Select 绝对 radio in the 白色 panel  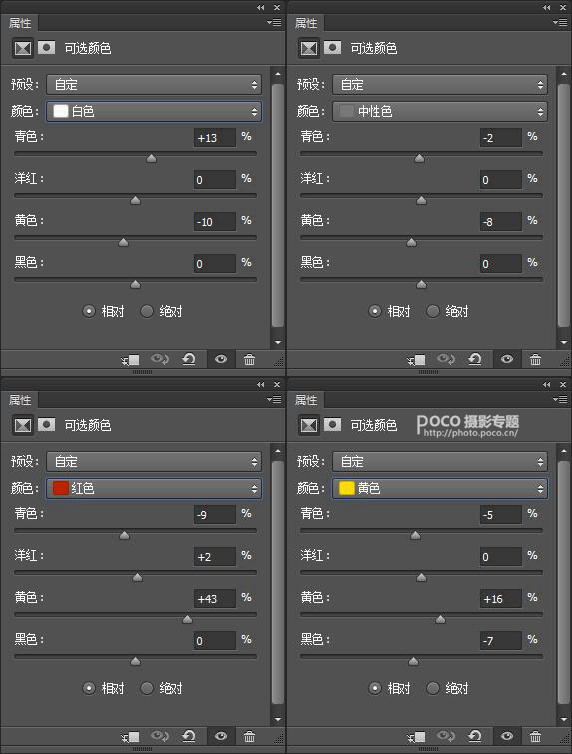pos(147,312)
